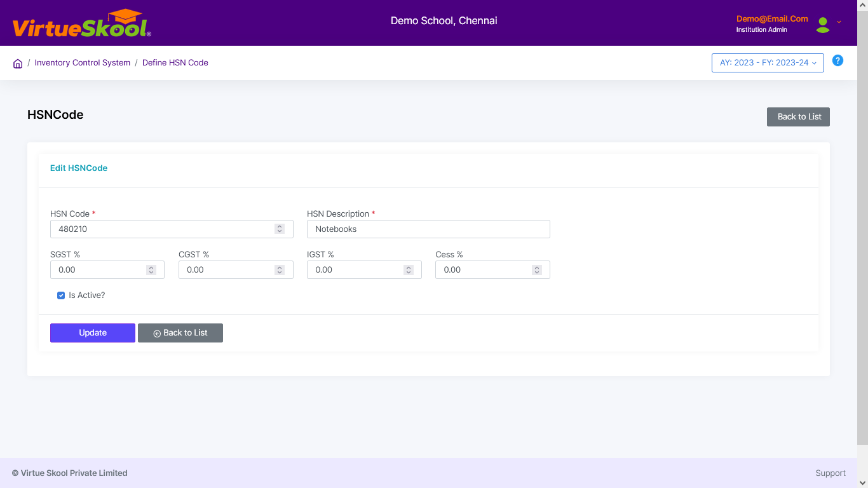This screenshot has height=488, width=868.
Task: Focus the HSN Description field with Notebooks
Action: tap(428, 229)
